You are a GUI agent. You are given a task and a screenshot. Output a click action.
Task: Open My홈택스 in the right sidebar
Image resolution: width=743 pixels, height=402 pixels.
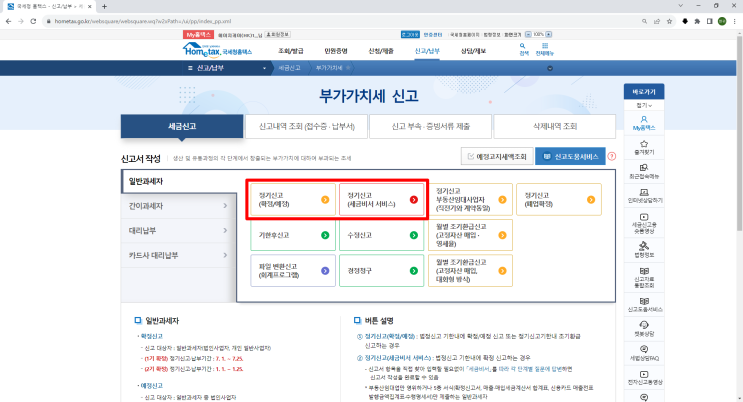(643, 123)
